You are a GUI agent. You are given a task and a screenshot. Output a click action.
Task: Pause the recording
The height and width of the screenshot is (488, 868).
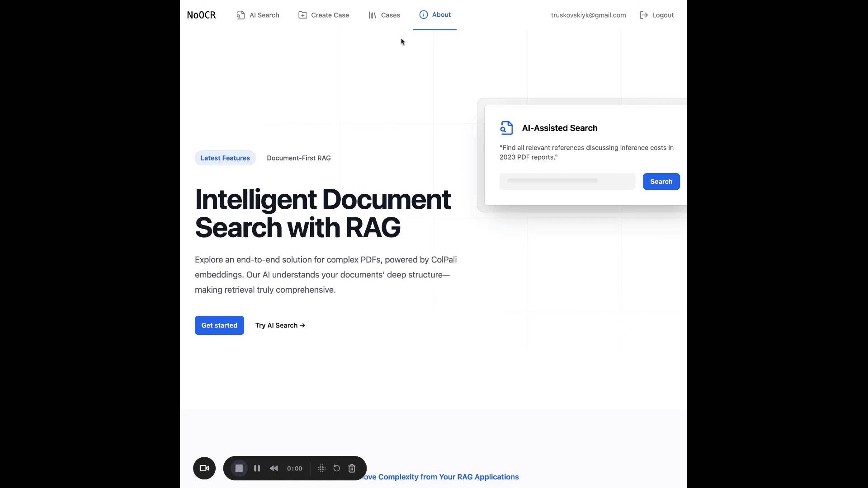[x=257, y=468]
